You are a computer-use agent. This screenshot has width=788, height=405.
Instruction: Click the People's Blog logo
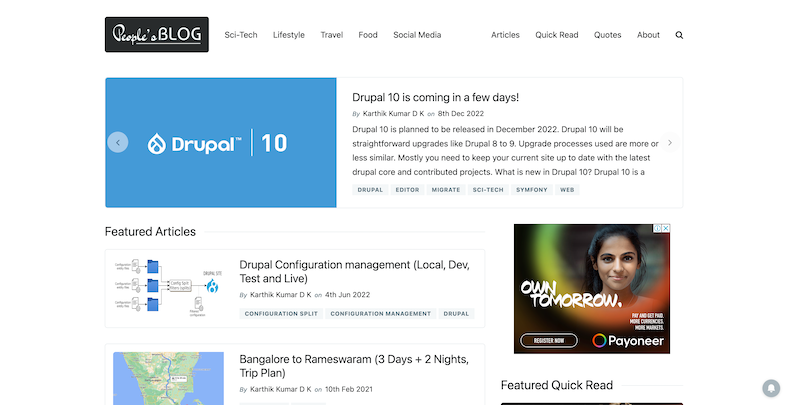point(156,34)
